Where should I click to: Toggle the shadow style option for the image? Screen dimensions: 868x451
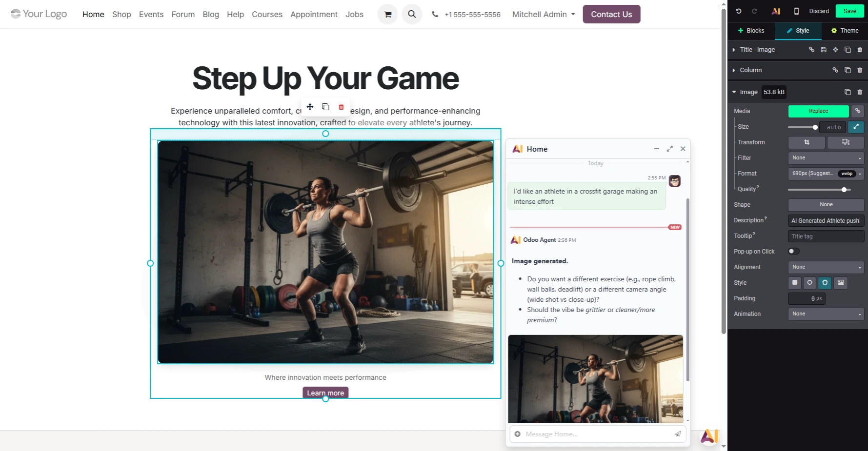click(x=825, y=283)
